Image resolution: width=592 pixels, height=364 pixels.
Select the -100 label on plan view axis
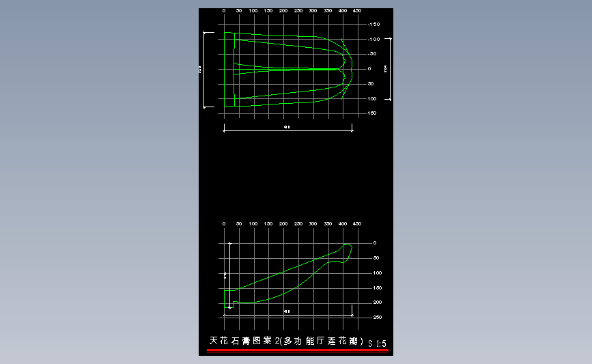click(x=373, y=40)
